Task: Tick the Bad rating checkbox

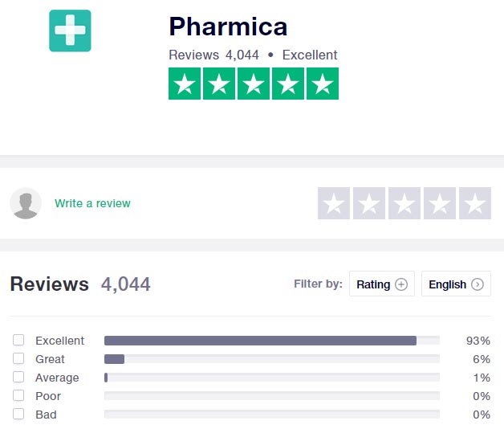Action: click(x=18, y=414)
